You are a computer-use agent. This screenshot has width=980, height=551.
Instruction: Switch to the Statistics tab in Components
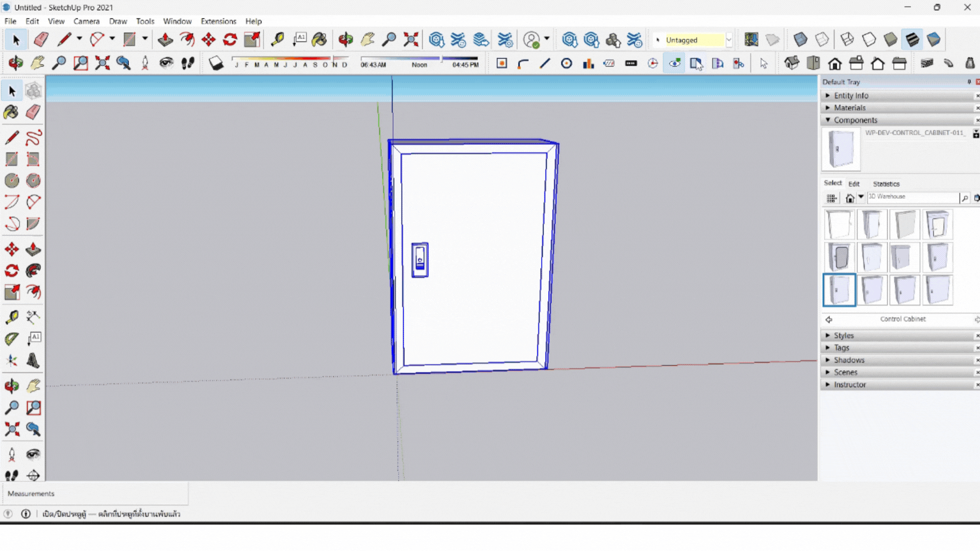point(886,184)
